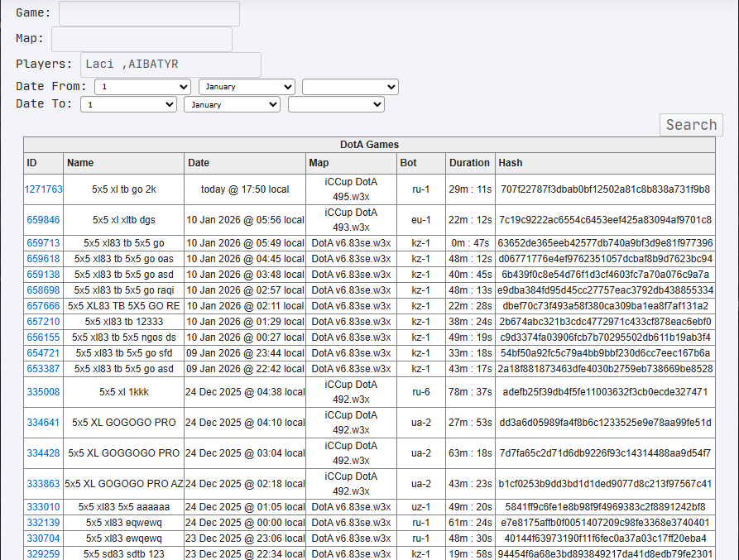Open game ID 335008 link
Screen dimensions: 739x560
(43, 392)
